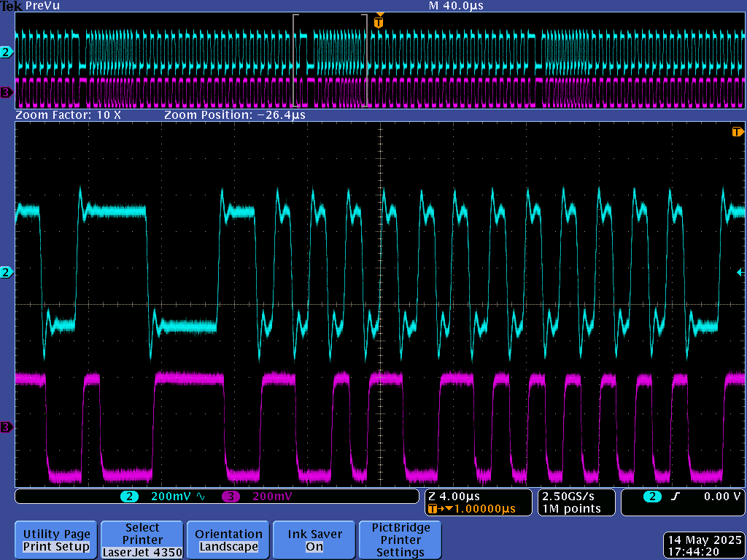This screenshot has height=560, width=747.
Task: Select channel 2 marker in overview strip
Action: point(7,52)
